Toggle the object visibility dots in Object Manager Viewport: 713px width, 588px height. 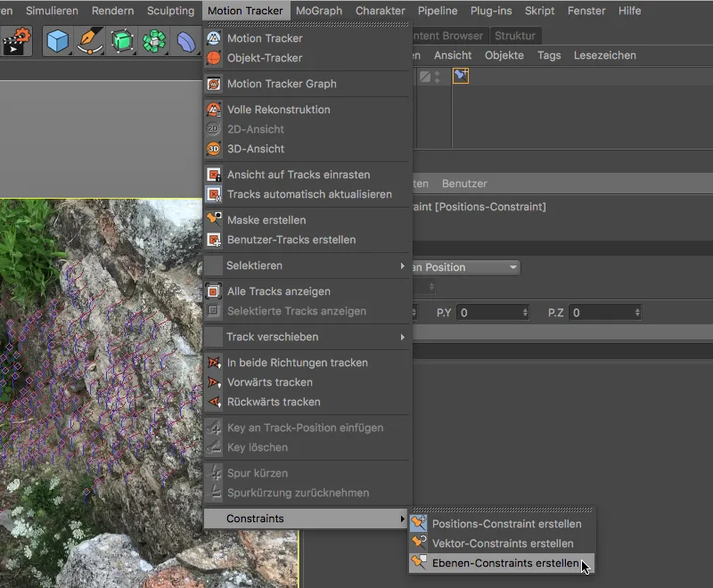(x=437, y=77)
